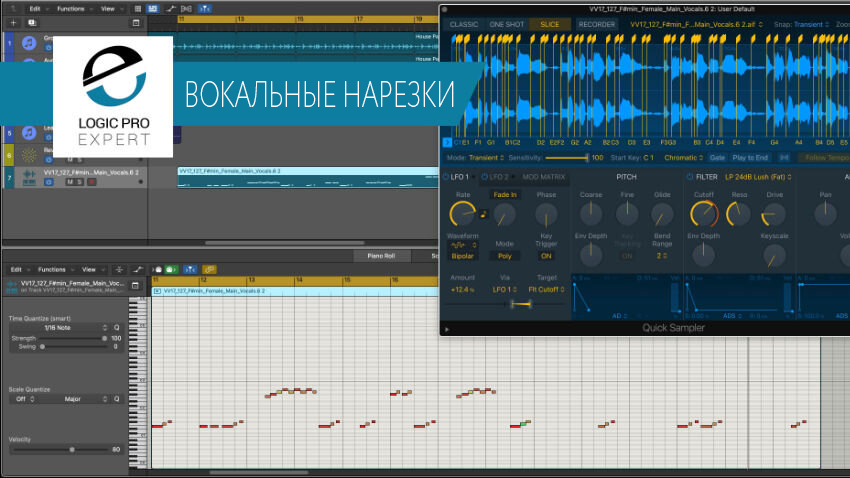Open the 1/16 Note time quantize dropdown
This screenshot has width=850, height=478.
click(x=60, y=328)
